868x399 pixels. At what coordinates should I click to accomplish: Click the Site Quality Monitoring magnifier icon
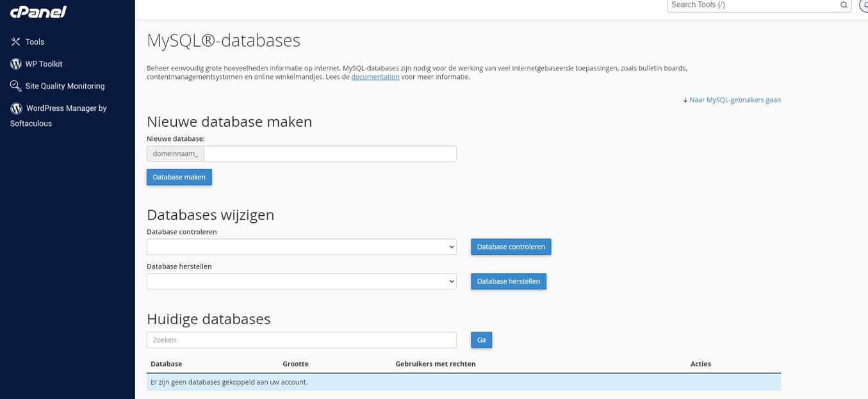[x=16, y=86]
